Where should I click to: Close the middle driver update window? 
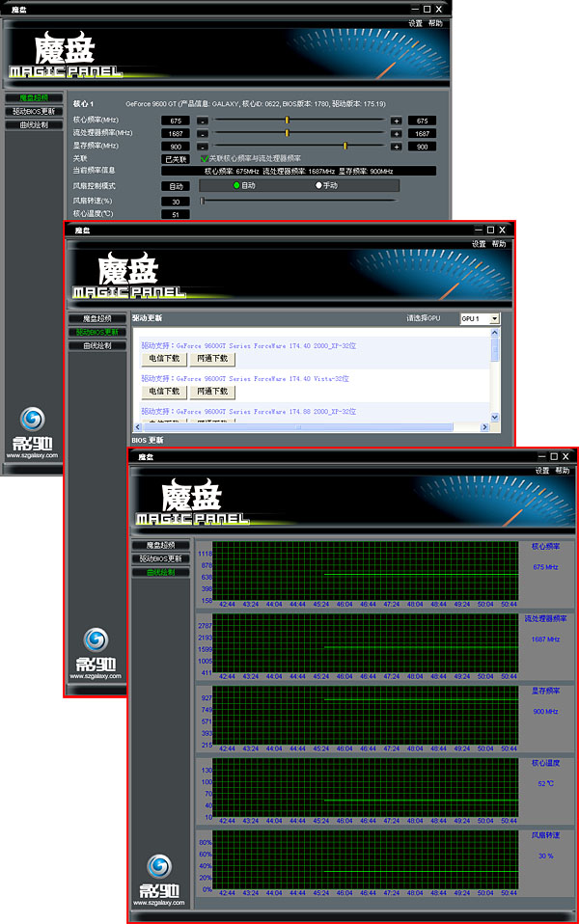(503, 230)
